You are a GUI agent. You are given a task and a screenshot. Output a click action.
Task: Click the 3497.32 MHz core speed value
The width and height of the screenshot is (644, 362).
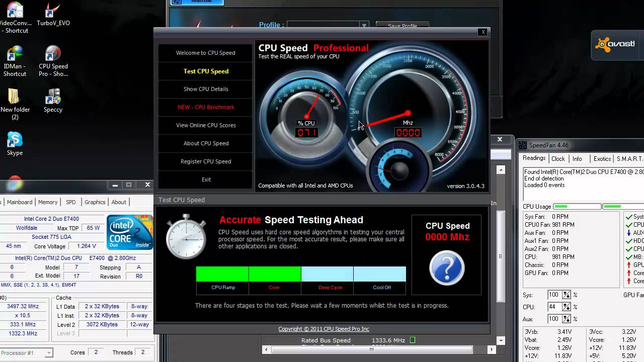pos(23,306)
